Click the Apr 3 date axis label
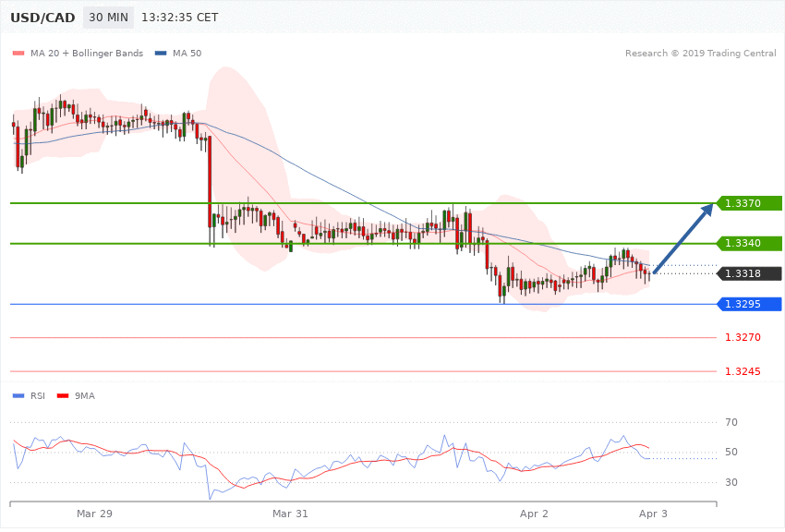 (x=653, y=514)
